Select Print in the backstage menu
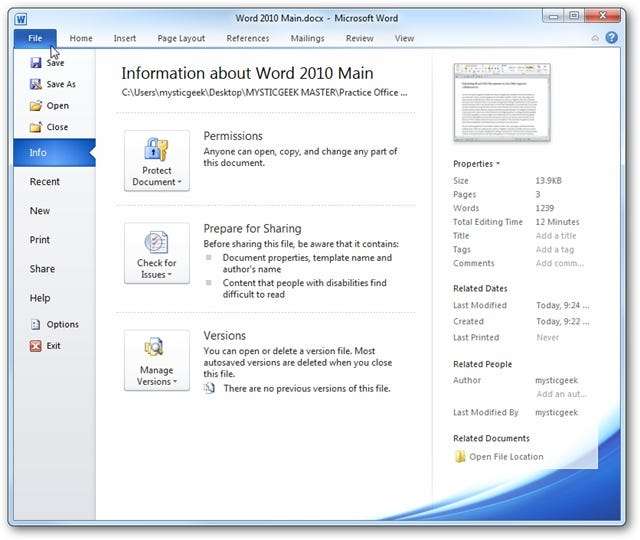The height and width of the screenshot is (540, 640). tap(40, 240)
